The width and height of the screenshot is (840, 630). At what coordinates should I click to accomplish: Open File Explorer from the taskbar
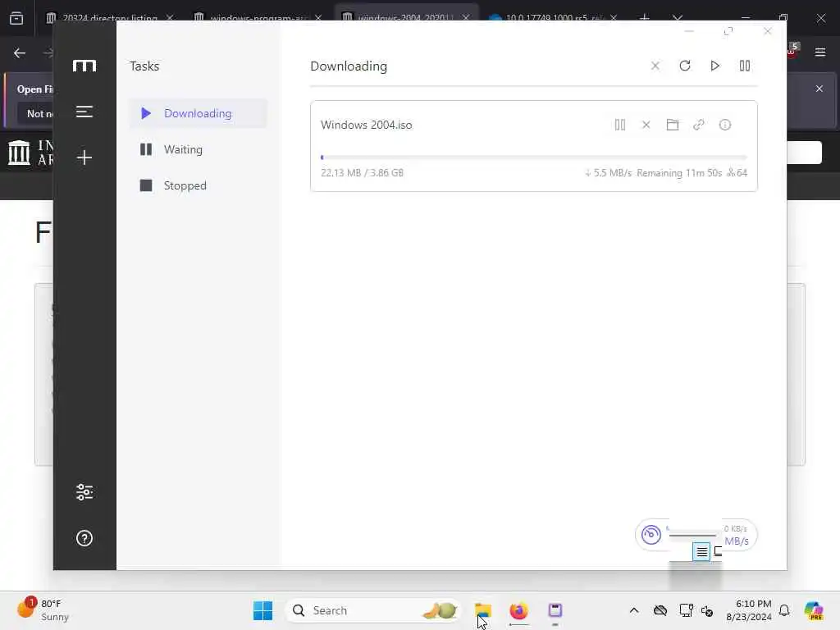[482, 610]
